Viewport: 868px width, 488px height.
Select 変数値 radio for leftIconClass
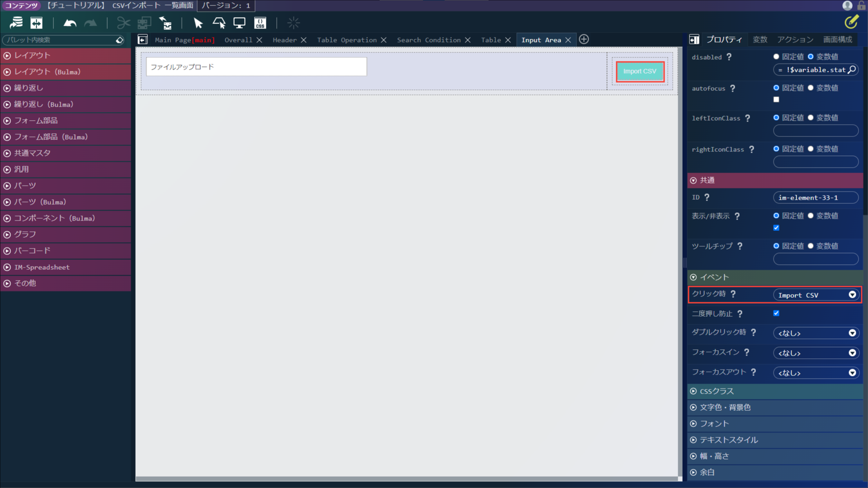click(x=811, y=117)
